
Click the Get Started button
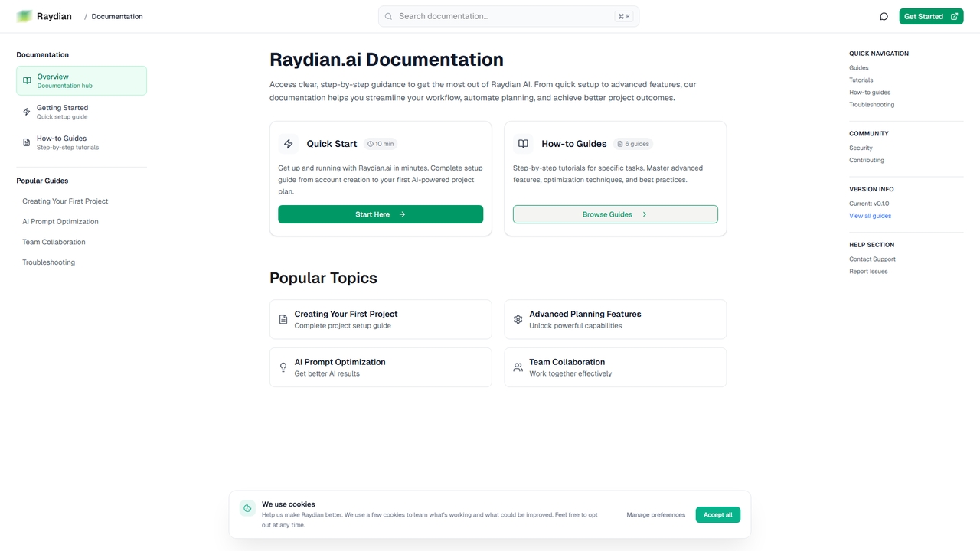(x=931, y=16)
